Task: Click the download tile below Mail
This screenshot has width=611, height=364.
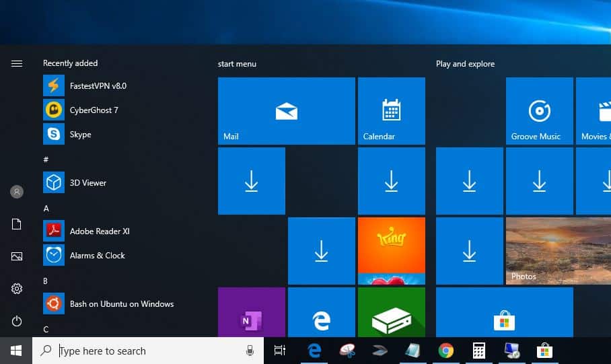Action: tap(252, 181)
